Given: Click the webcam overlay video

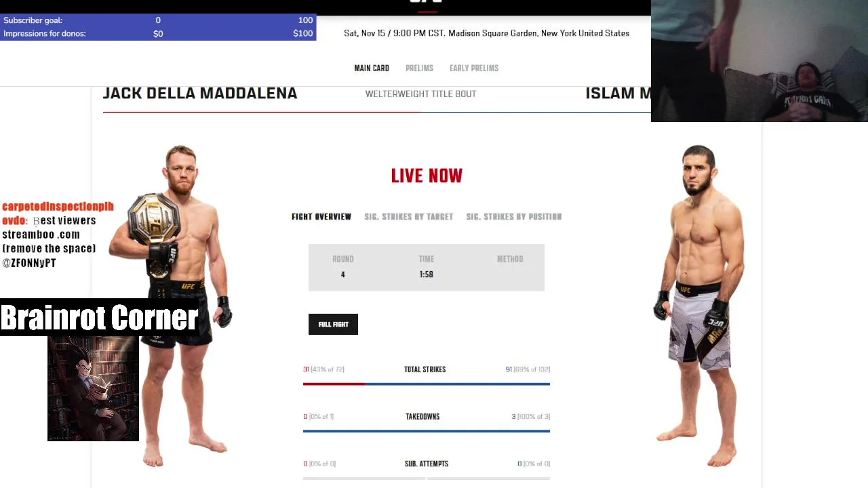Looking at the screenshot, I should tap(759, 61).
